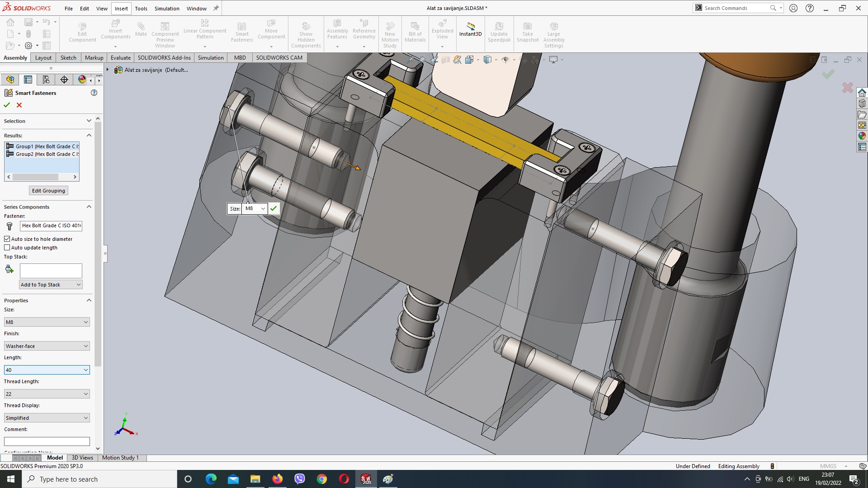The height and width of the screenshot is (488, 868).
Task: Click Fastener Hex Bolt Grade C field
Action: (x=51, y=225)
